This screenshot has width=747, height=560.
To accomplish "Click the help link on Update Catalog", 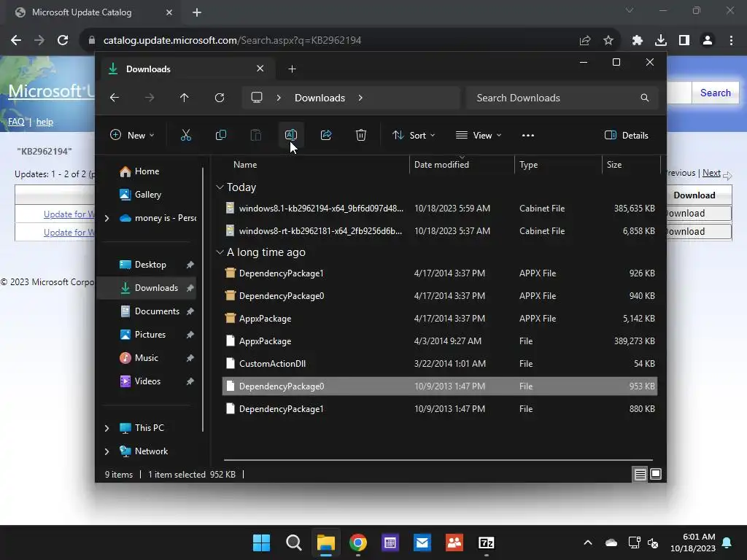I will point(44,122).
